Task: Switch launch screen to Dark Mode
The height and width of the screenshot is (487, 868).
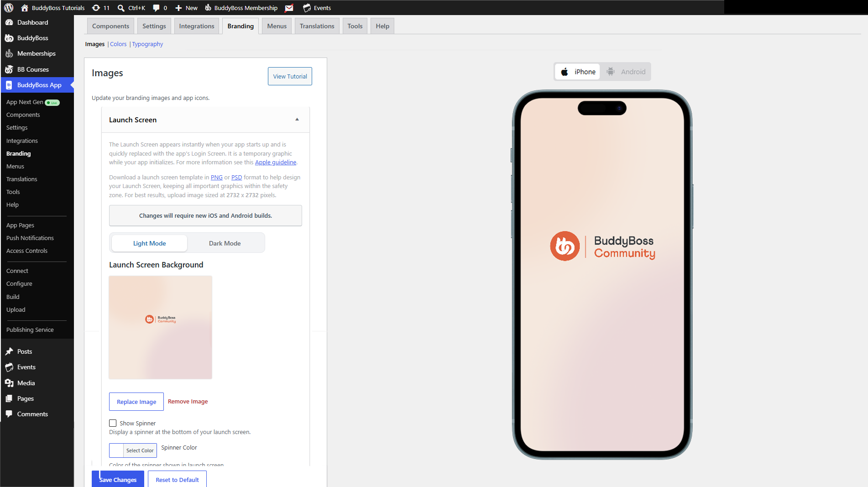Action: 225,243
